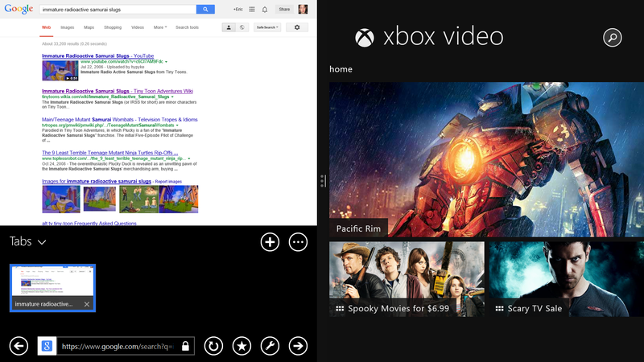Click the Google search query field
The image size is (644, 362).
pyautogui.click(x=118, y=9)
